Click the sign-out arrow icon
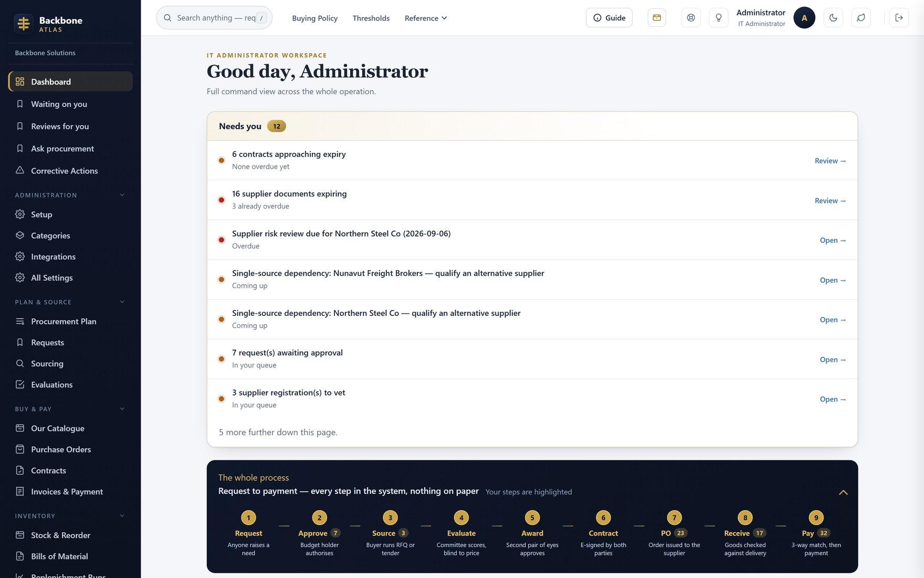This screenshot has width=924, height=578. tap(899, 18)
